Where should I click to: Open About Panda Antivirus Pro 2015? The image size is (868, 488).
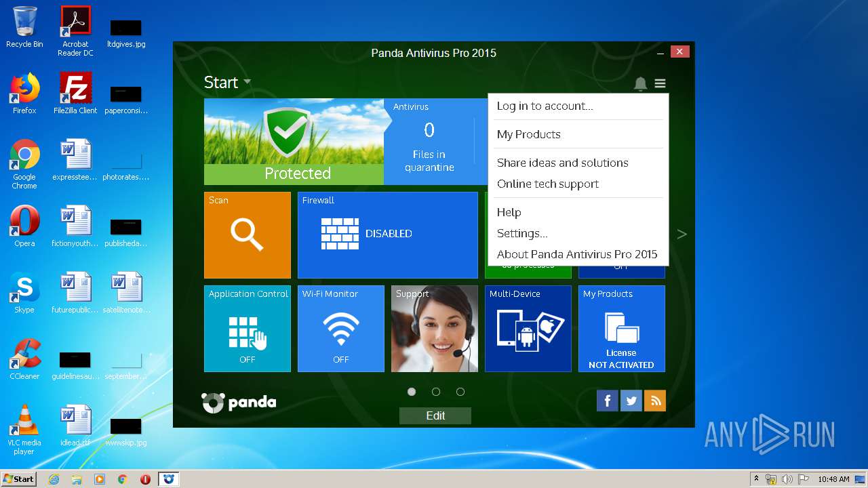coord(578,254)
